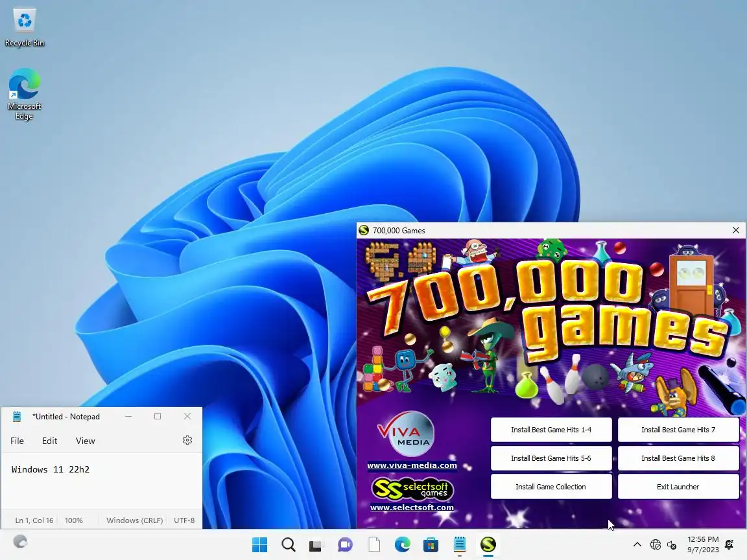
Task: Open the clock showing 12:56 PM
Action: [703, 544]
